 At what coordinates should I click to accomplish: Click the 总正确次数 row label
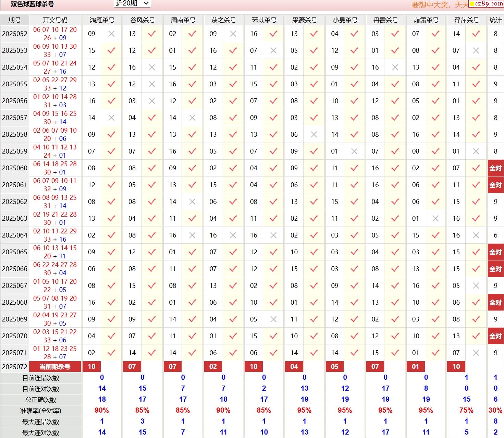click(x=41, y=400)
